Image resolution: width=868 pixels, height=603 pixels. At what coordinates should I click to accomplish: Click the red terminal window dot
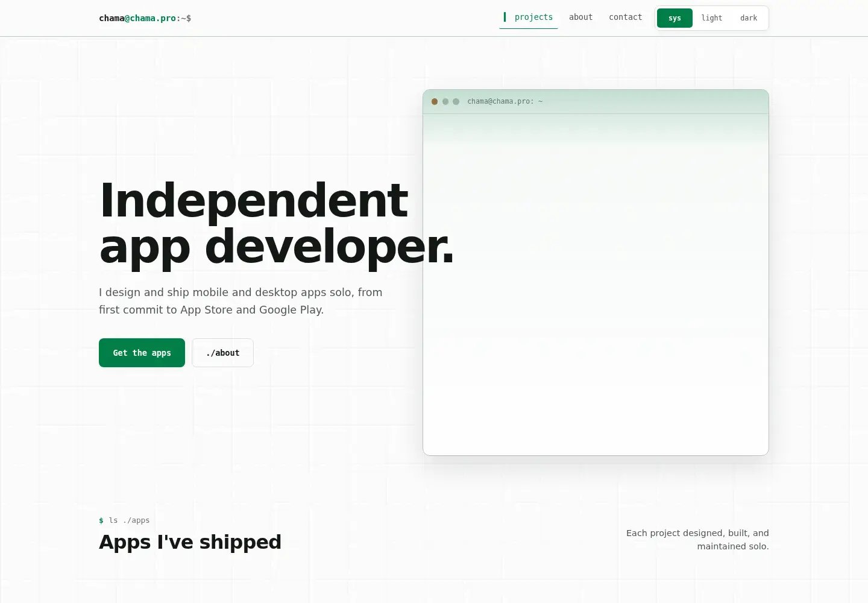click(x=435, y=101)
